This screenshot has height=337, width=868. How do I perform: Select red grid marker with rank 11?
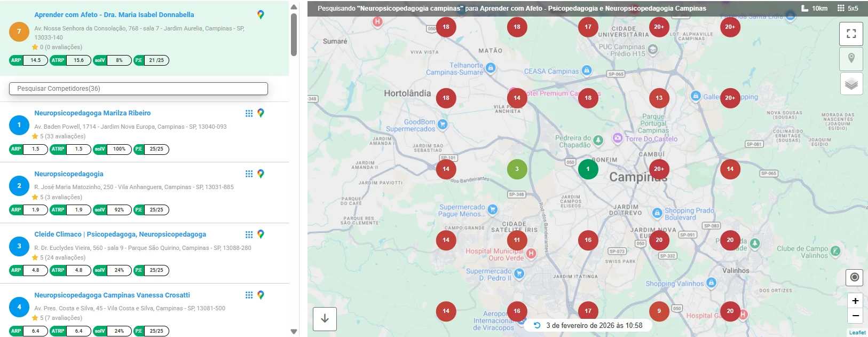[517, 240]
